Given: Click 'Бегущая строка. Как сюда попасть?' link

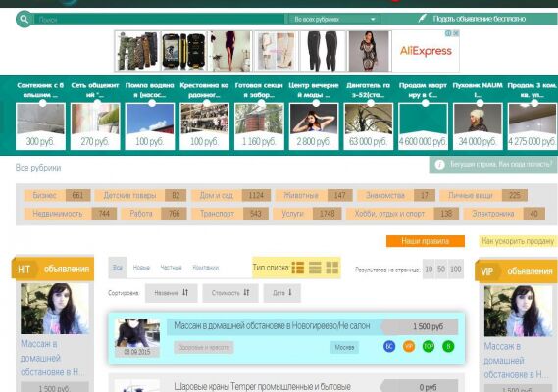Looking at the screenshot, I should 501,165.
